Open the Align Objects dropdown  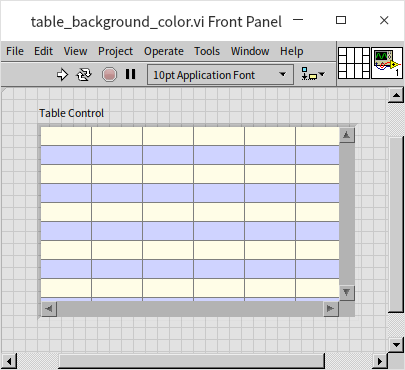pos(313,74)
